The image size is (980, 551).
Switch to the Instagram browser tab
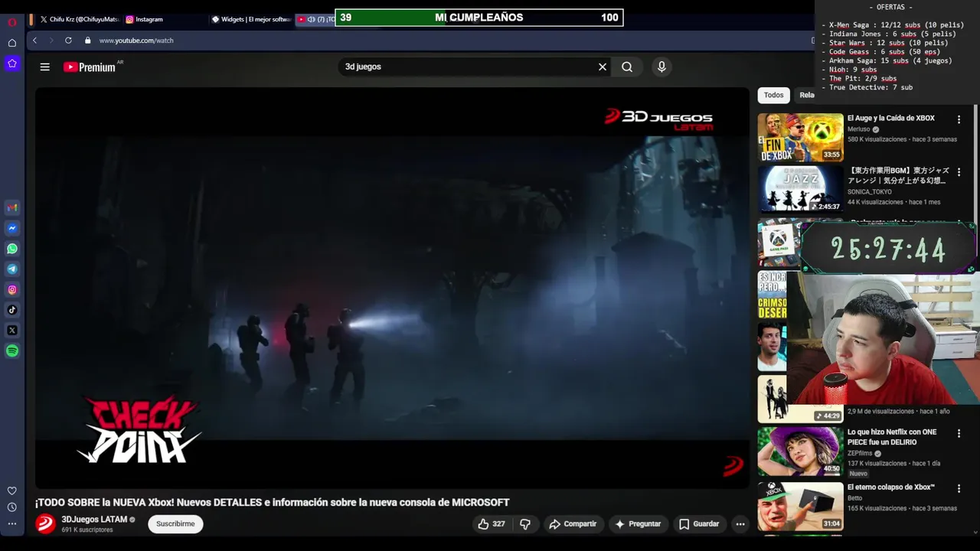164,19
